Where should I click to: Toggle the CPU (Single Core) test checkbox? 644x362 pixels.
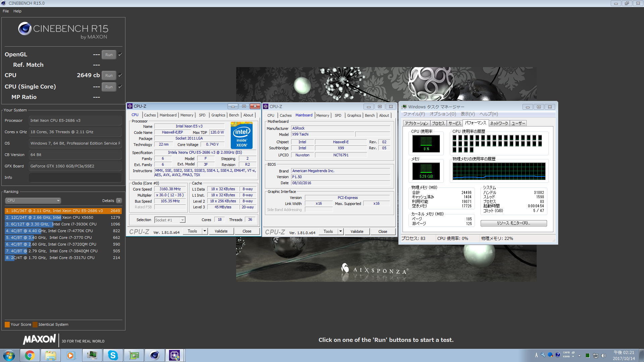[120, 87]
